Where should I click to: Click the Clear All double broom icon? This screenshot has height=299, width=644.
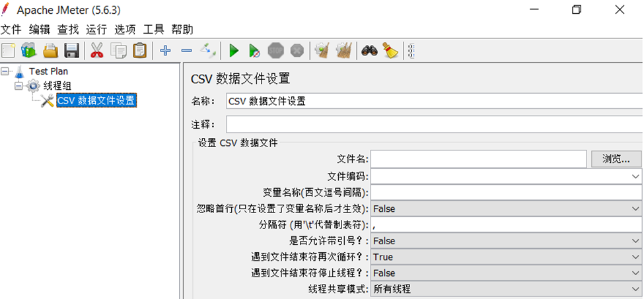[x=343, y=51]
